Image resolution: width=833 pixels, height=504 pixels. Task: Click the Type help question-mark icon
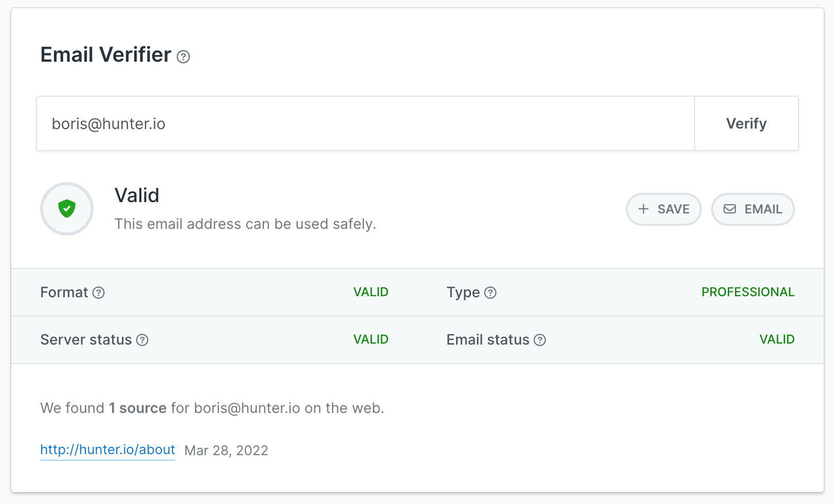pos(491,293)
